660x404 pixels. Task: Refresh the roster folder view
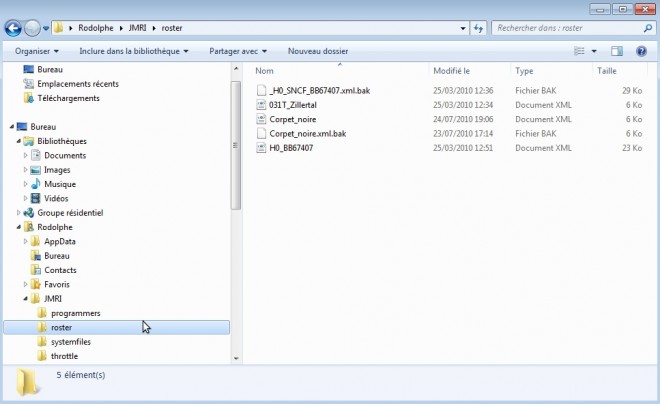[x=478, y=28]
